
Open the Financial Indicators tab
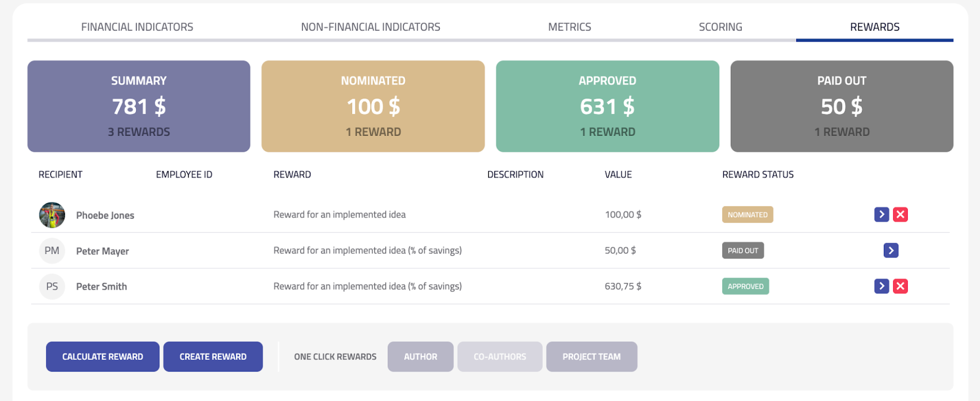pos(137,27)
